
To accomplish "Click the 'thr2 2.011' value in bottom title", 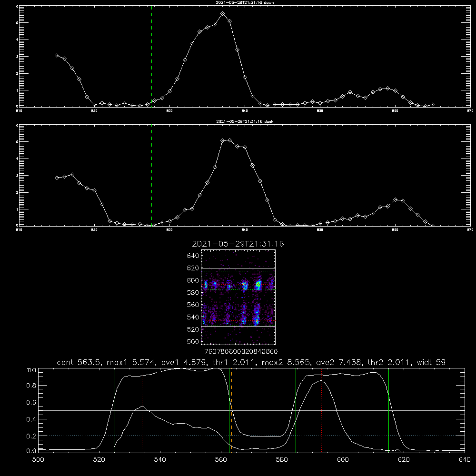I will pyautogui.click(x=389, y=362).
